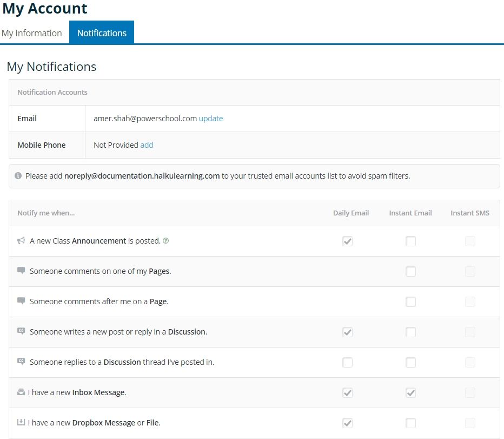Click the Mobile Phone label
This screenshot has height=439, width=504.
tap(42, 145)
